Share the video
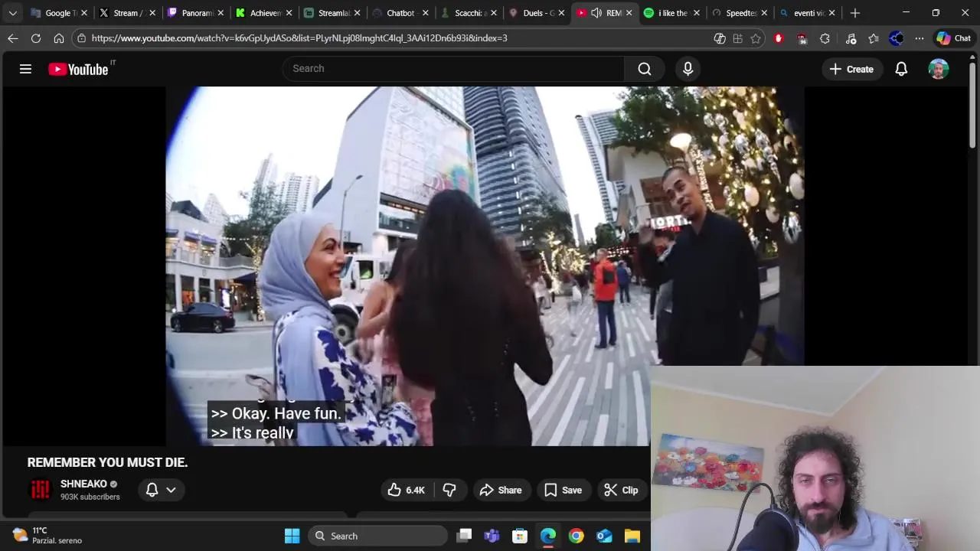Image resolution: width=980 pixels, height=551 pixels. tap(501, 491)
